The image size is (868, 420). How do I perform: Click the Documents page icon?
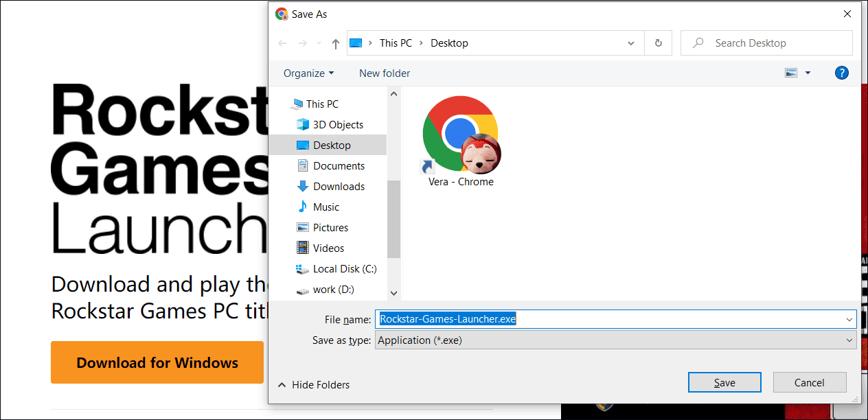tap(303, 165)
